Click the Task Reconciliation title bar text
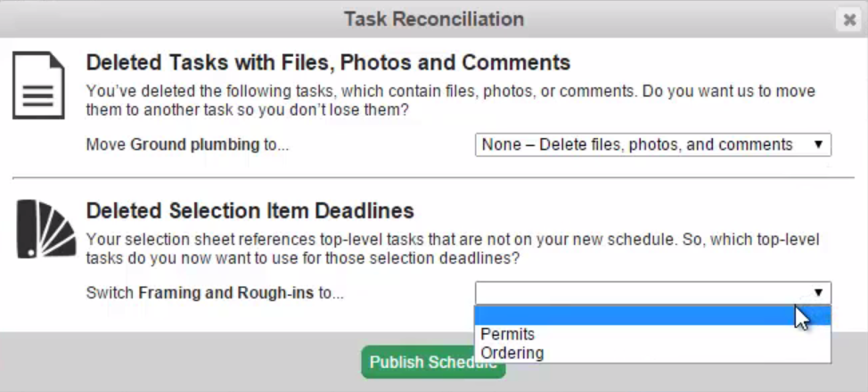 point(434,19)
